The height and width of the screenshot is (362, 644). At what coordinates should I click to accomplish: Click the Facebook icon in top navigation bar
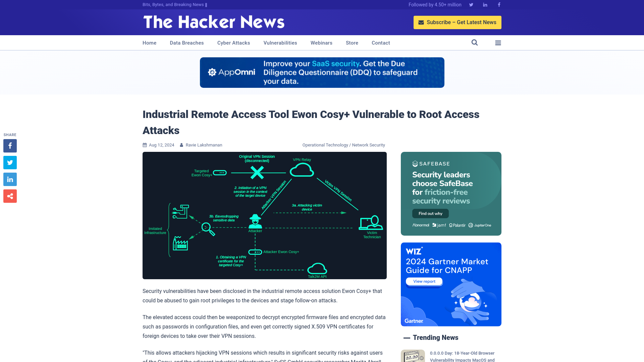[499, 4]
